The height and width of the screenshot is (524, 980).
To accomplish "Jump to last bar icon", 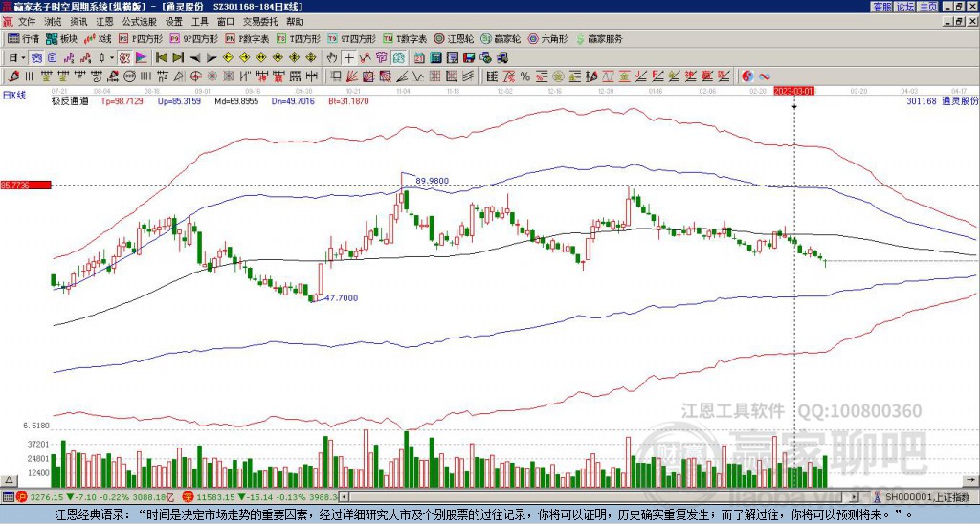I will (177, 58).
